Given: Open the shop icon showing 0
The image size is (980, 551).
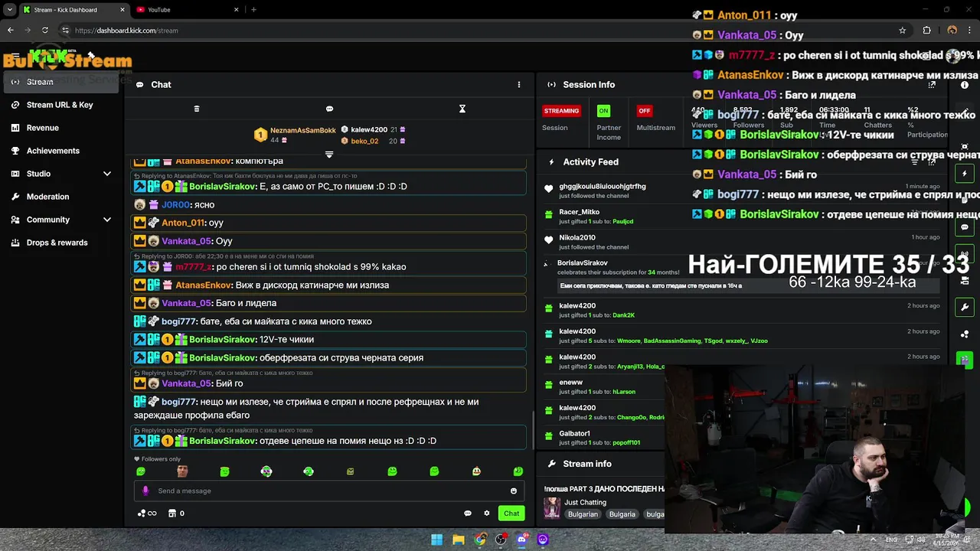Looking at the screenshot, I should pos(176,514).
